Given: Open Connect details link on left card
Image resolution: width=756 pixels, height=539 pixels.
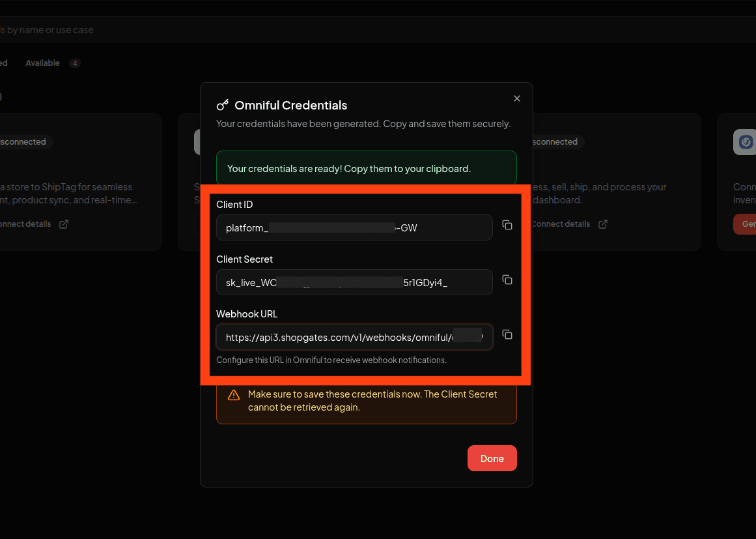Looking at the screenshot, I should coord(25,224).
